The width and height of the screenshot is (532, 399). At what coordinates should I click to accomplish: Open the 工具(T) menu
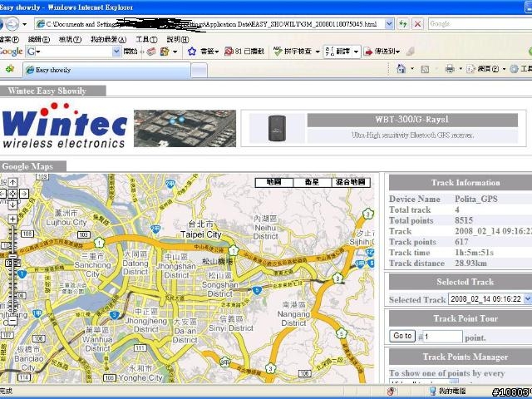[146, 39]
